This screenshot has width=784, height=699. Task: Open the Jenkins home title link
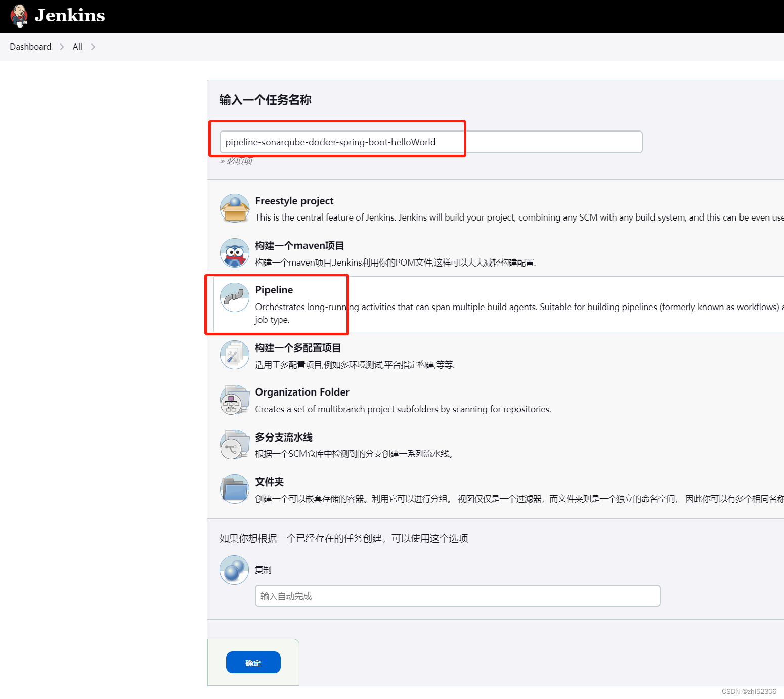[x=70, y=15]
